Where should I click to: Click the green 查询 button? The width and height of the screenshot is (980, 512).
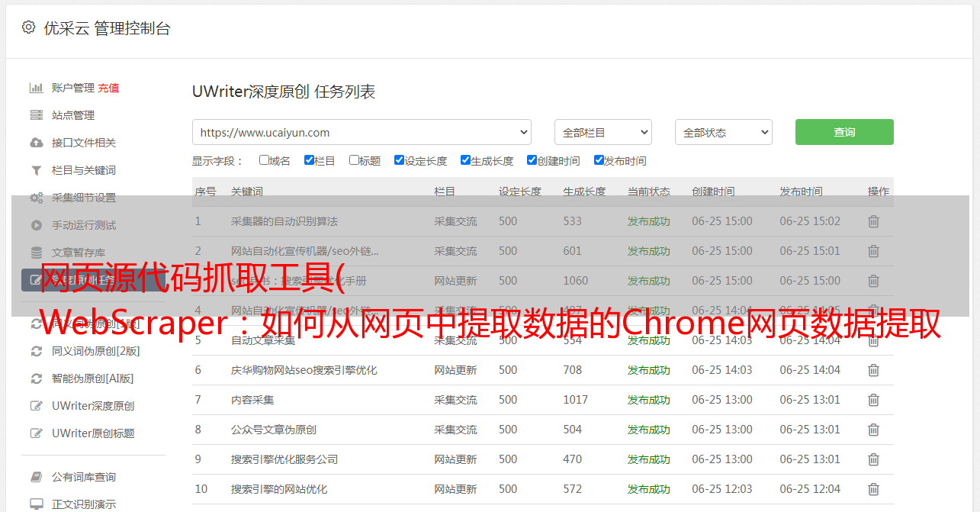pyautogui.click(x=844, y=132)
